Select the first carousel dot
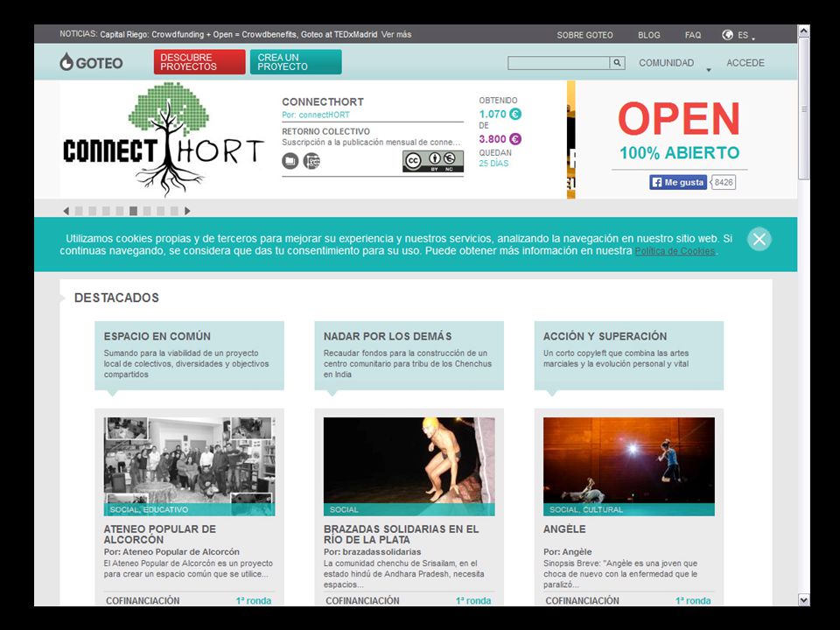The width and height of the screenshot is (840, 630). [x=79, y=211]
